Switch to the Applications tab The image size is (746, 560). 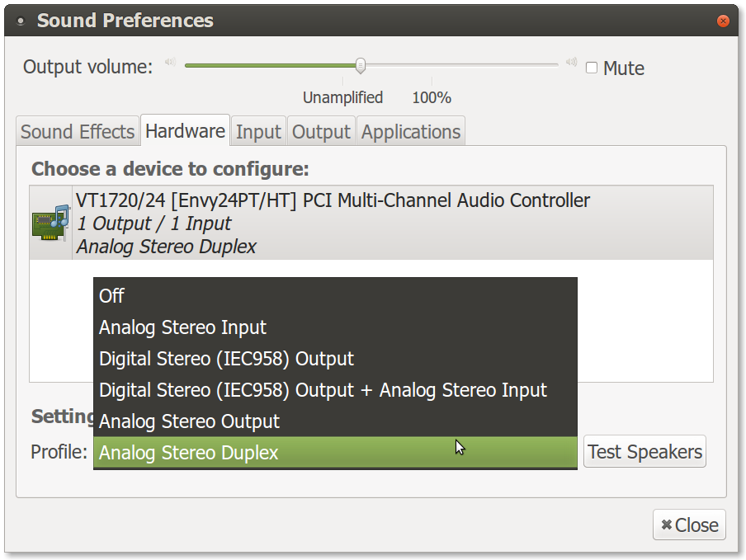(411, 131)
